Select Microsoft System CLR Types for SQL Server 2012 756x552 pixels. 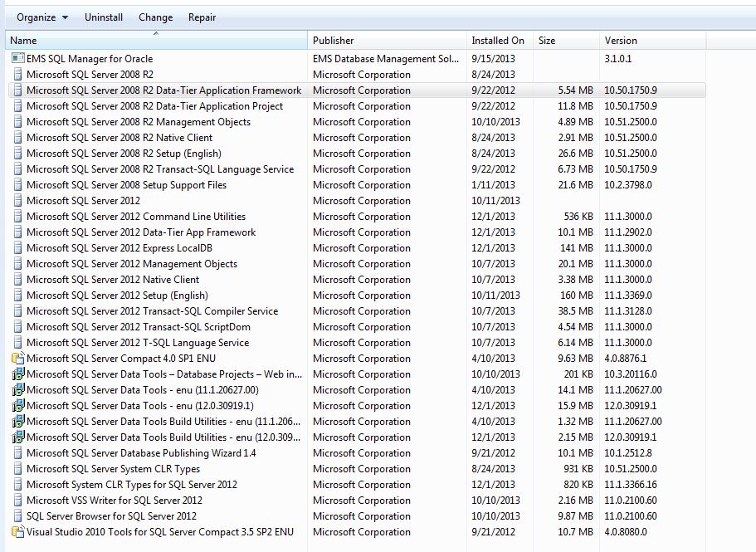132,485
